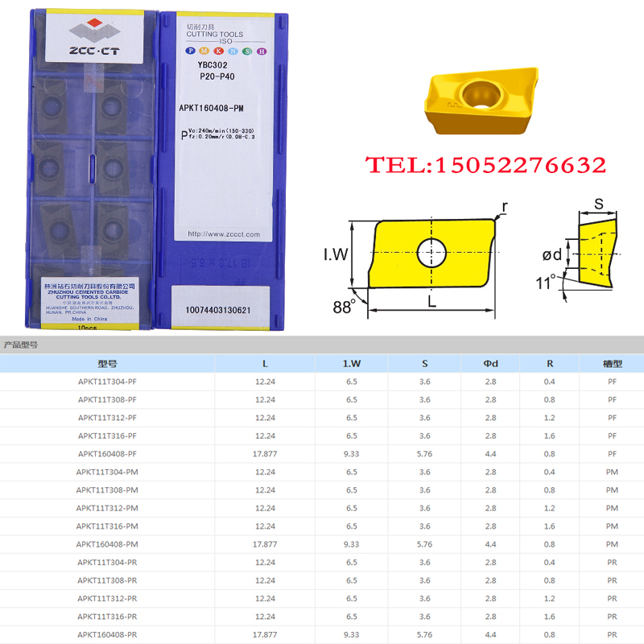Select the APKT11T312-PF model cell
644x644 pixels.
(x=107, y=418)
